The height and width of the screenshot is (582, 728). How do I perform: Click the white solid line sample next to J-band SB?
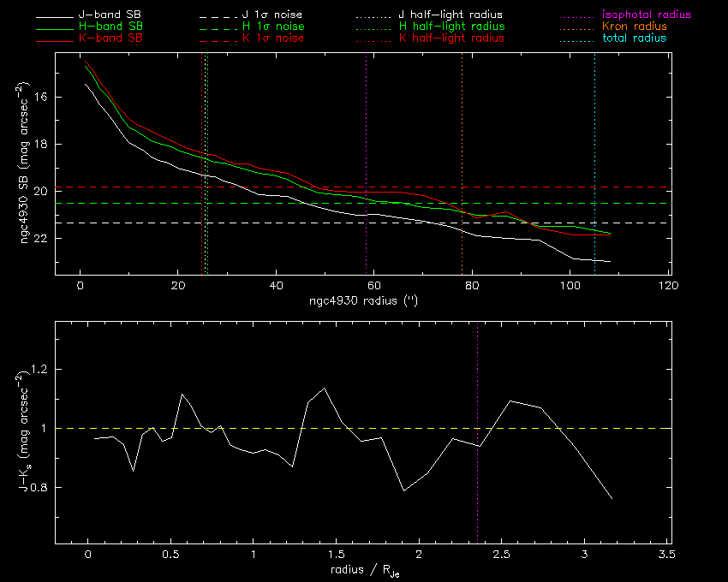[55, 18]
